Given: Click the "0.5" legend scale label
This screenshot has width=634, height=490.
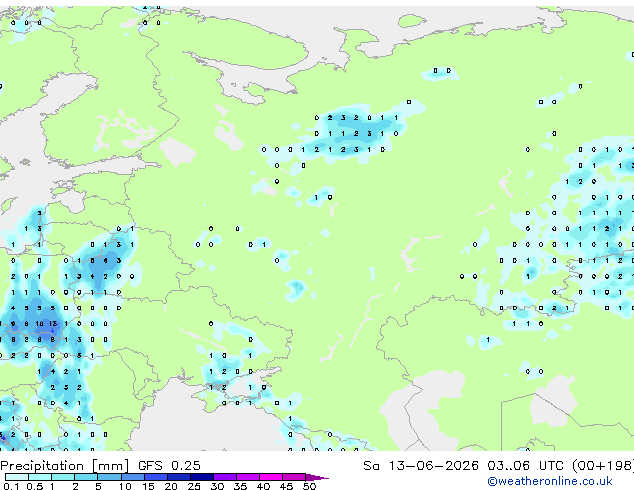Looking at the screenshot, I should pos(35,486).
